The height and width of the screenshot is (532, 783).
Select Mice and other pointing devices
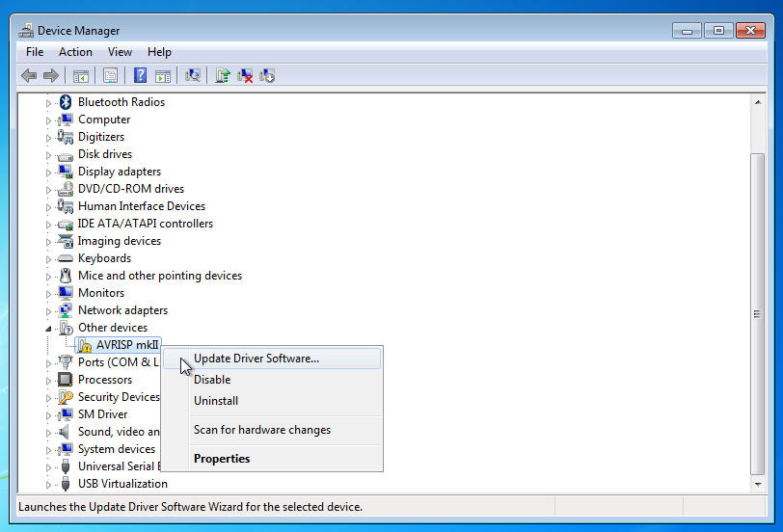(x=159, y=276)
